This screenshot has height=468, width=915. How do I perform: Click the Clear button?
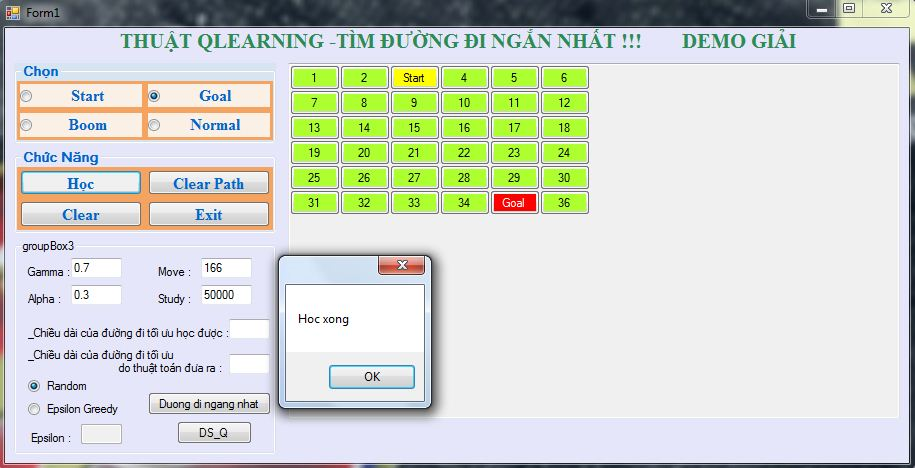[81, 214]
